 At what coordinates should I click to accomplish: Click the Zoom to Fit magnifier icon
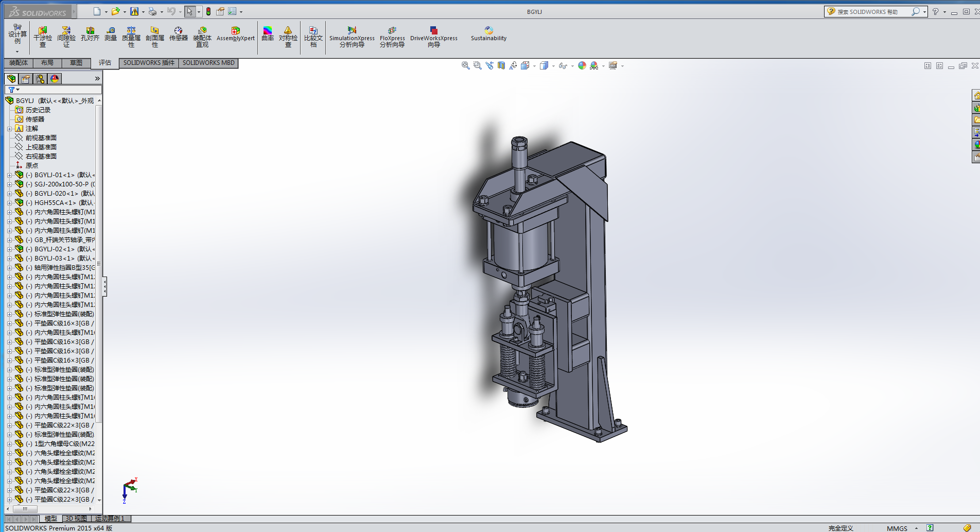click(x=465, y=65)
